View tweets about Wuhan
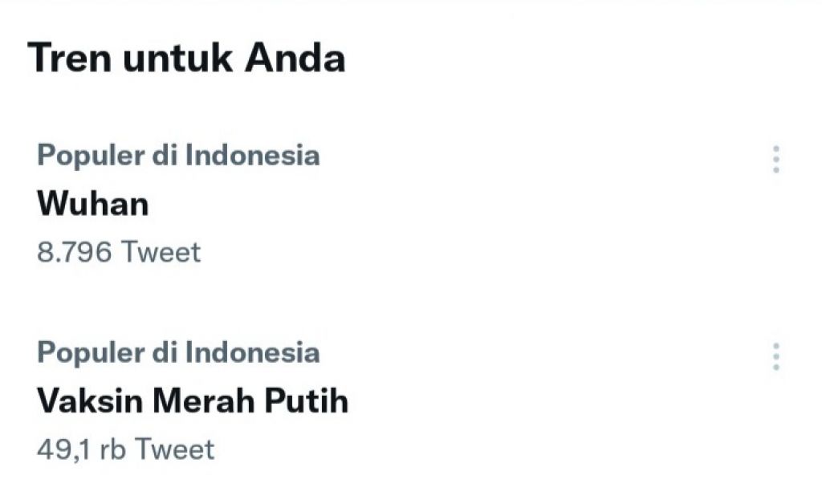This screenshot has height=504, width=822. [x=93, y=204]
